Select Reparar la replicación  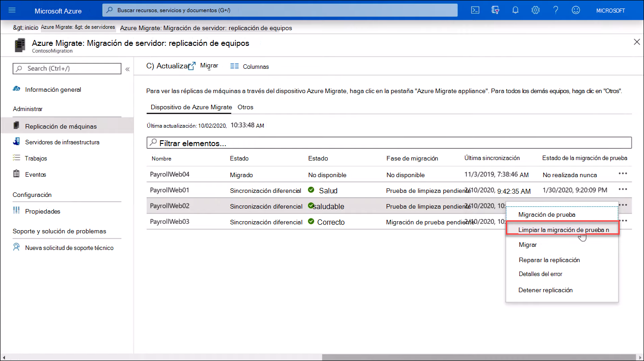549,260
